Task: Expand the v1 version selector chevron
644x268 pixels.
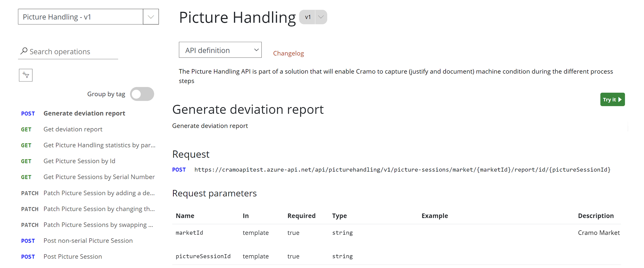Action: point(321,17)
